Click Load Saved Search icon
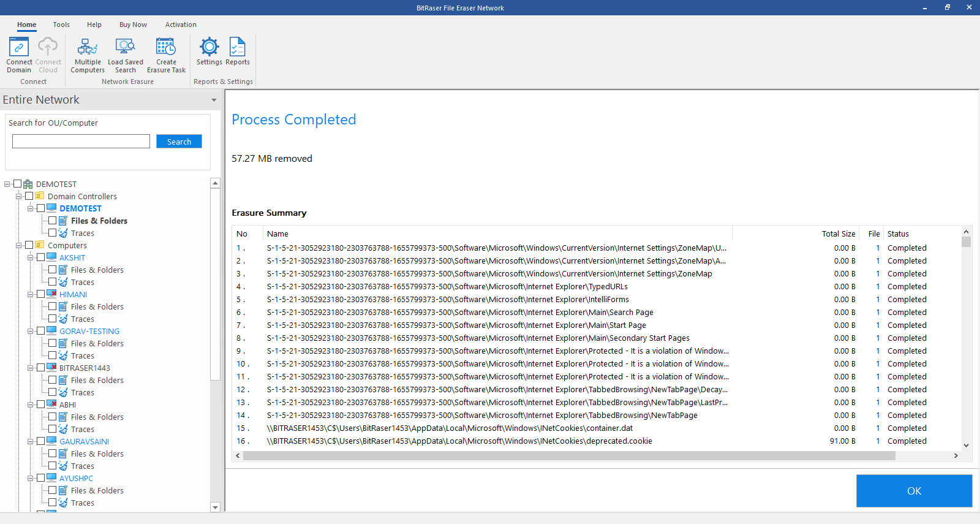Screen dimensions: 980x524 [x=126, y=47]
